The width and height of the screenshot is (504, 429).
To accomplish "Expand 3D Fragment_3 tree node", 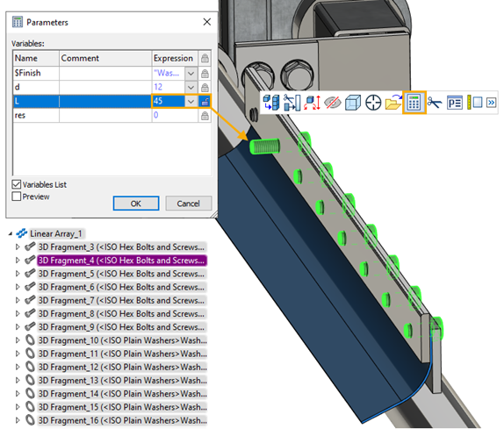I will coord(18,247).
